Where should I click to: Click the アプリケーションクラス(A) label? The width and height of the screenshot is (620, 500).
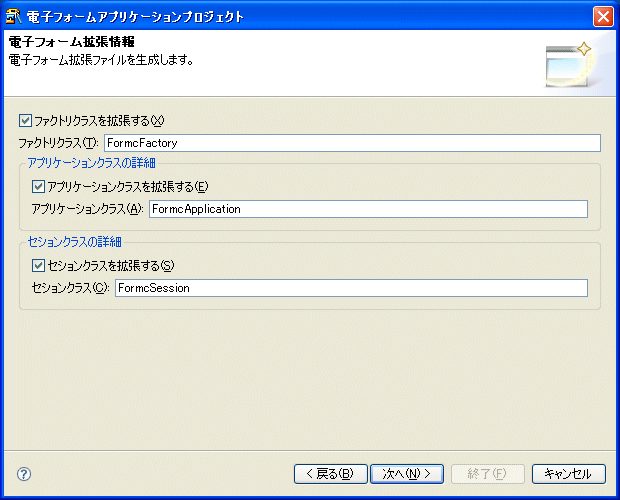[x=87, y=209]
